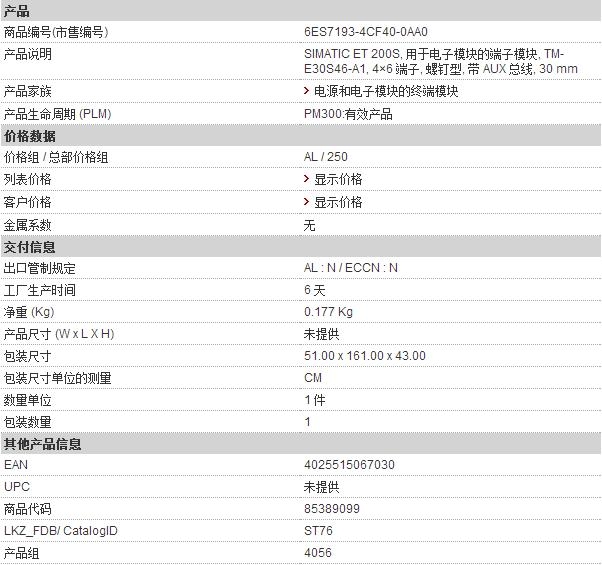Click the red arrow beside 客户价格 显示价格
The width and height of the screenshot is (602, 565).
pyautogui.click(x=306, y=202)
